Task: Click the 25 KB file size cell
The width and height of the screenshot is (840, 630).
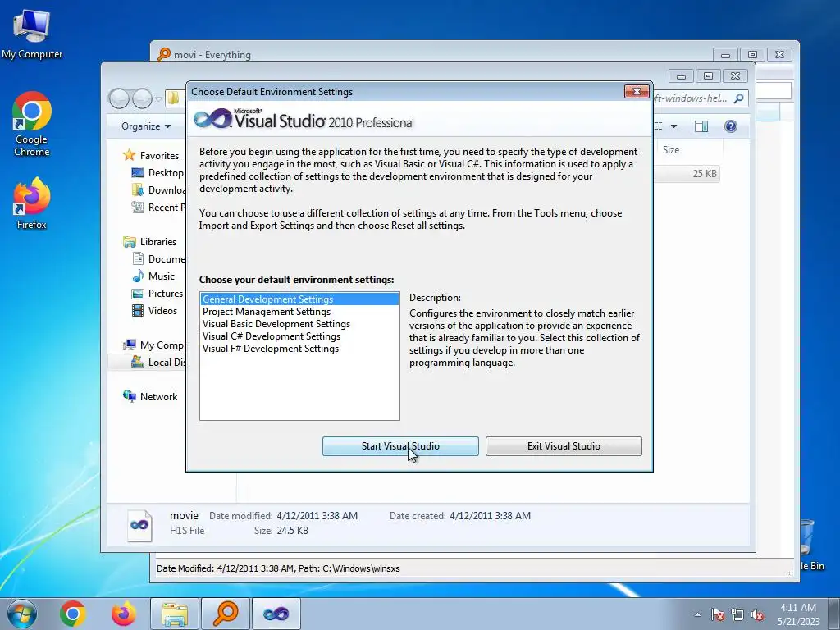Action: [705, 174]
